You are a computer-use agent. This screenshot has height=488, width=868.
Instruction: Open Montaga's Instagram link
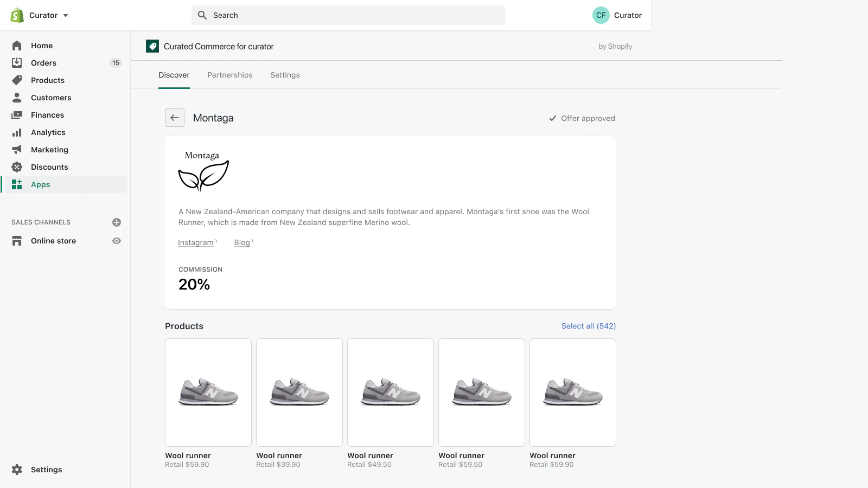coord(196,242)
